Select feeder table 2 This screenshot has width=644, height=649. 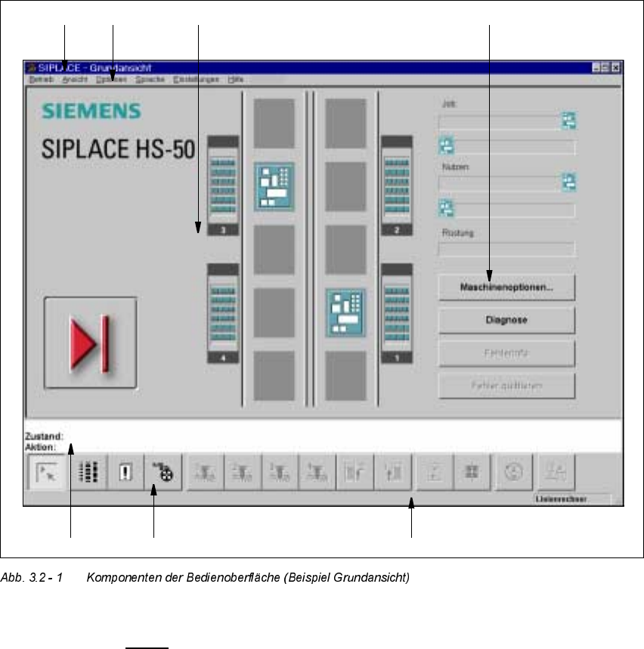(397, 185)
